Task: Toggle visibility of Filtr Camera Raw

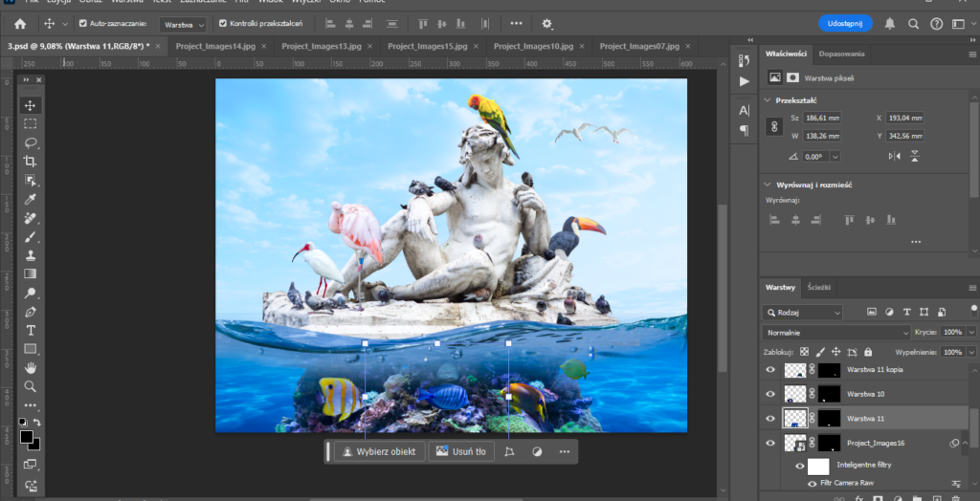Action: [812, 484]
